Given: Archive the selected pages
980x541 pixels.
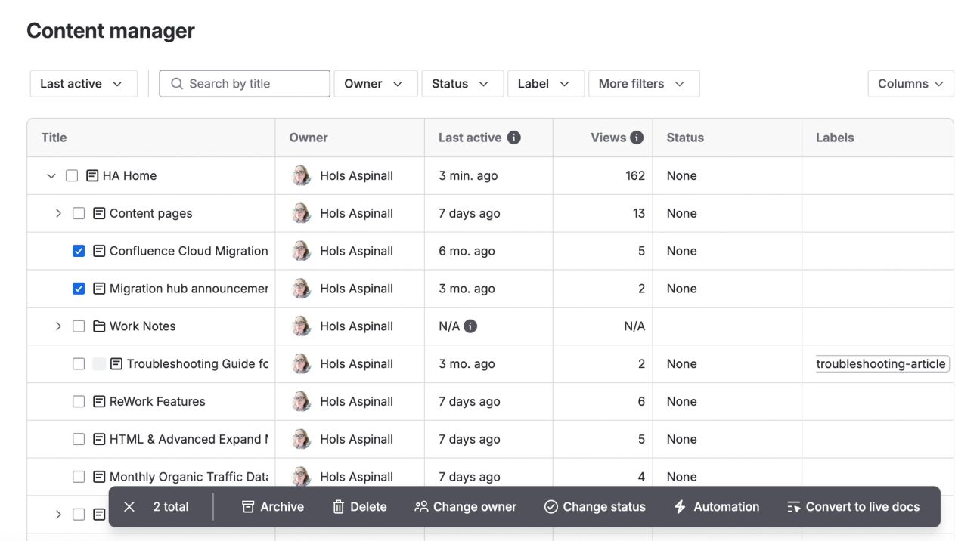Looking at the screenshot, I should (x=272, y=506).
